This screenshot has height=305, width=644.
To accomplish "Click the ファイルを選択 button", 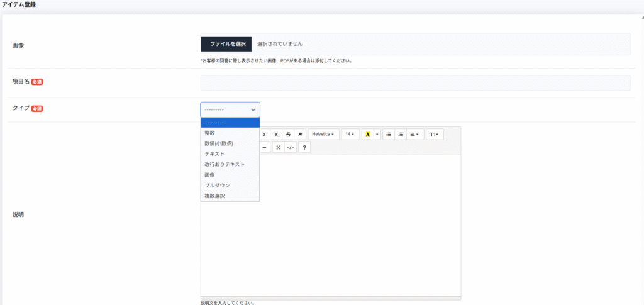I will point(226,44).
